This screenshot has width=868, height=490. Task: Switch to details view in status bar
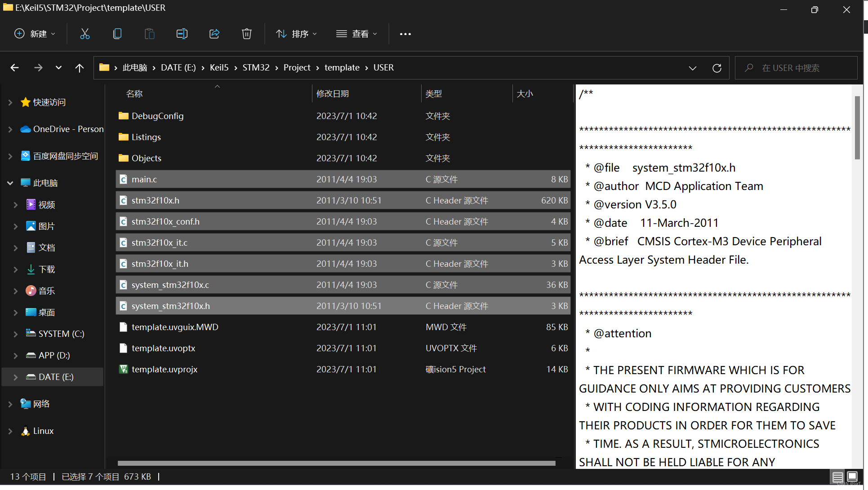837,477
